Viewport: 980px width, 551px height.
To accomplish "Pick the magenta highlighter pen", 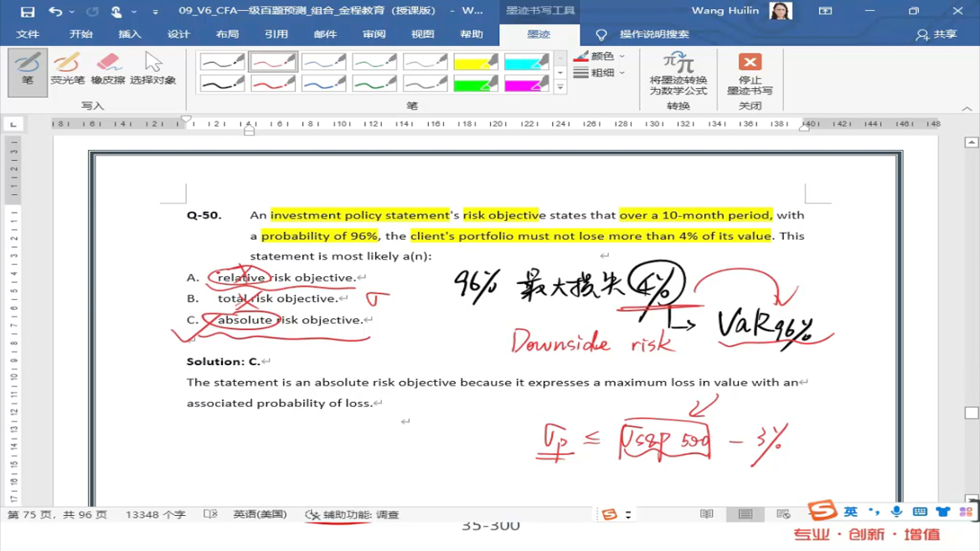I will [x=526, y=83].
